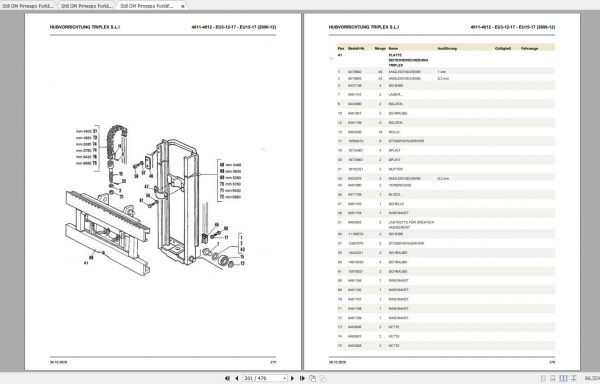Click the Name column header
This screenshot has width=600, height=384.
tap(393, 48)
